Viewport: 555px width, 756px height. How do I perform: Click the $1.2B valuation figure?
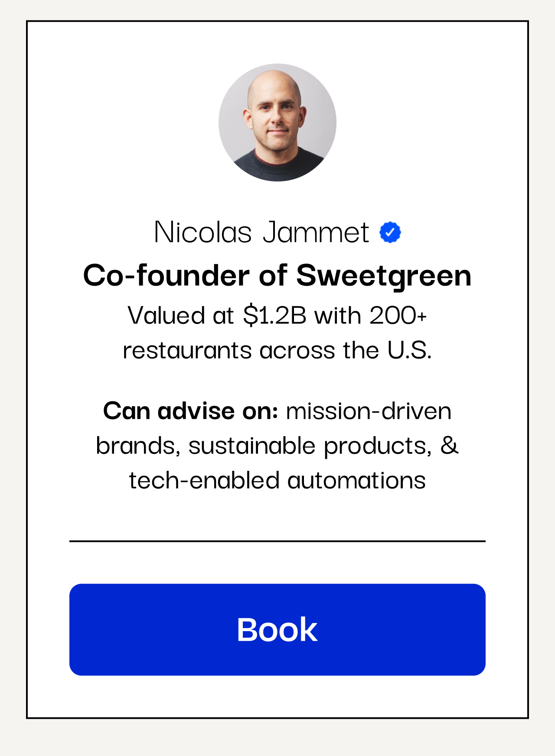pyautogui.click(x=275, y=315)
